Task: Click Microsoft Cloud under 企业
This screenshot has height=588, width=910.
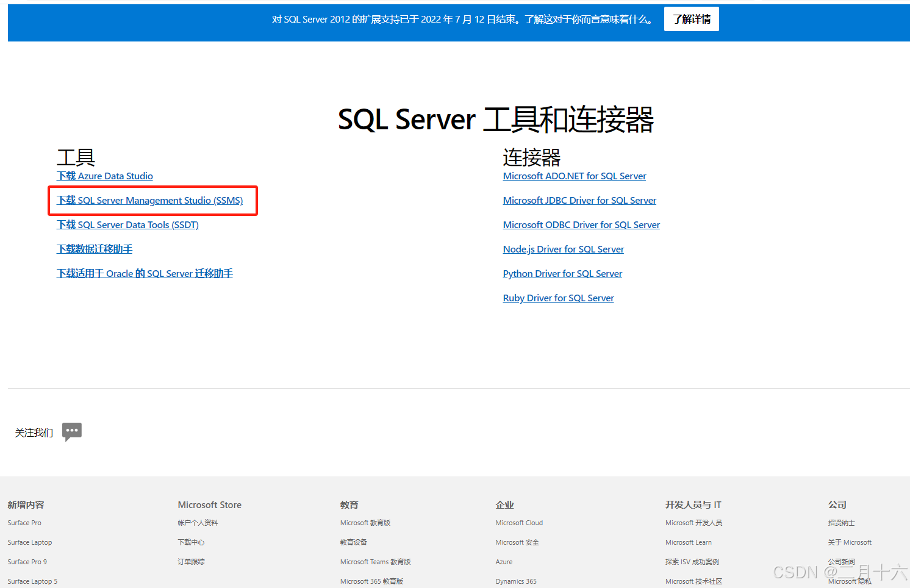Action: pyautogui.click(x=519, y=523)
